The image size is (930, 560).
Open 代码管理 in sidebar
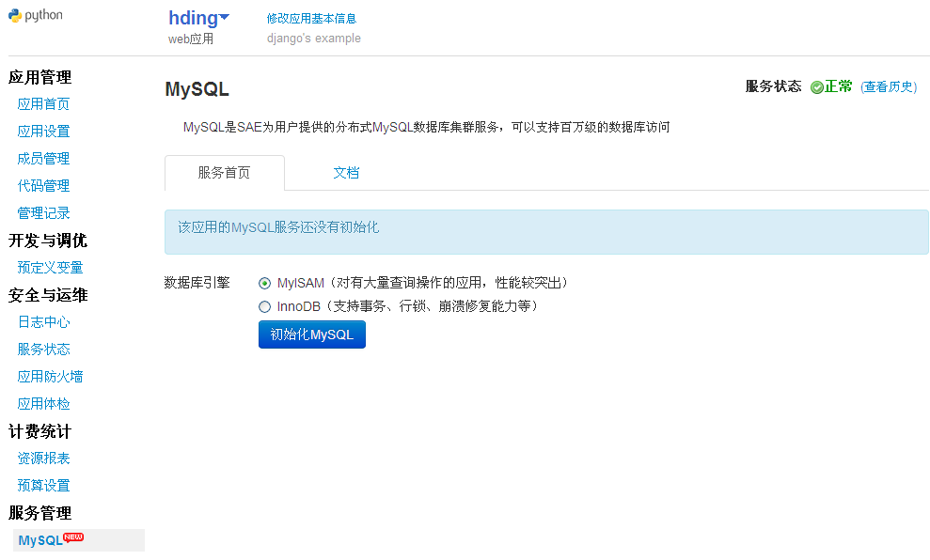tap(43, 186)
